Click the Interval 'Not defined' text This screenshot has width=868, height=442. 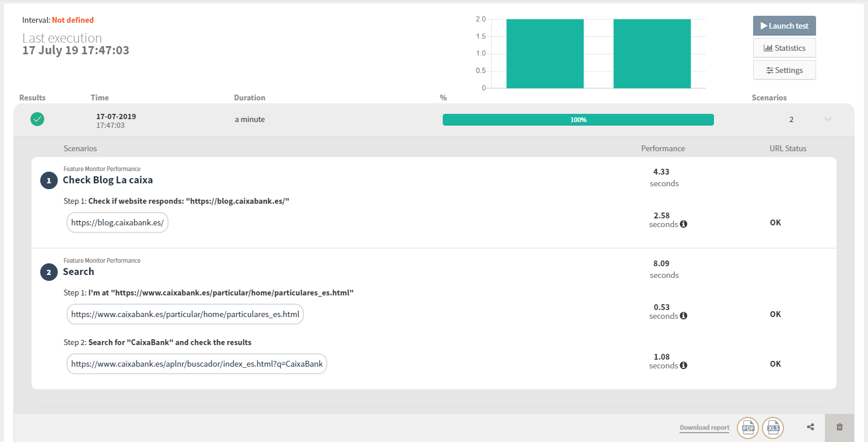point(73,20)
